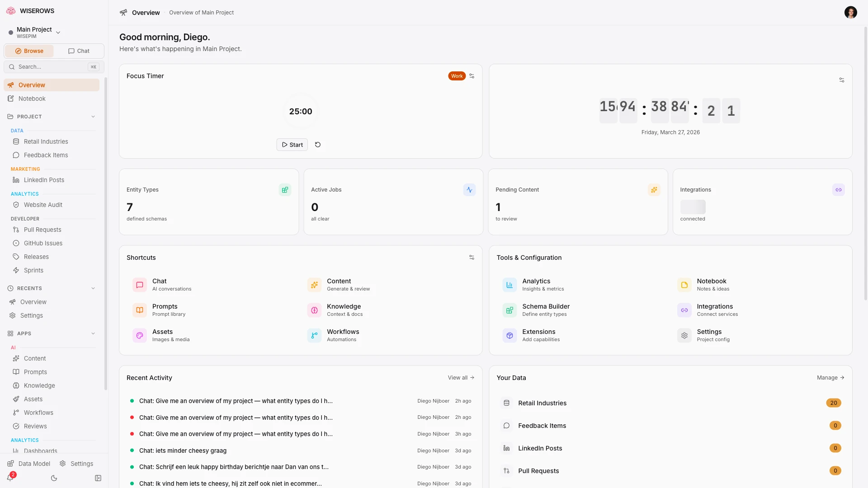Viewport: 868px width, 488px height.
Task: Switch timer to Work mode
Action: [x=457, y=76]
